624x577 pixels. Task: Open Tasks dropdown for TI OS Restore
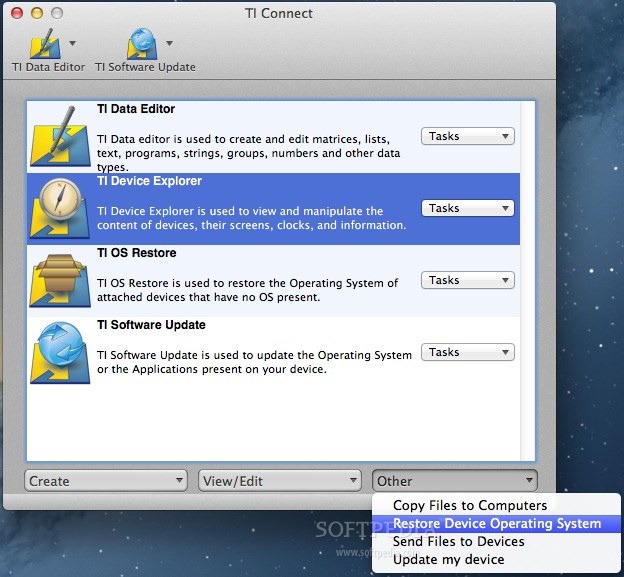[468, 280]
